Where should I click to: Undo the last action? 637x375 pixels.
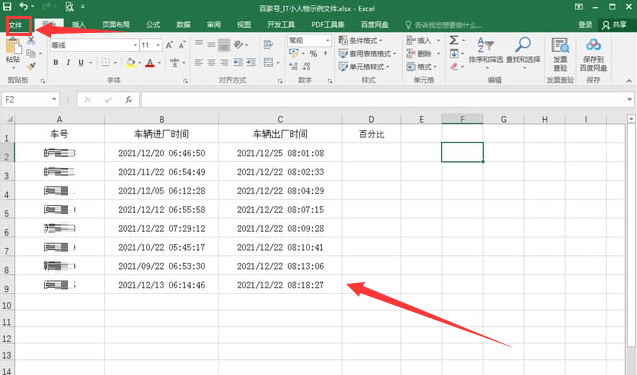pos(24,6)
